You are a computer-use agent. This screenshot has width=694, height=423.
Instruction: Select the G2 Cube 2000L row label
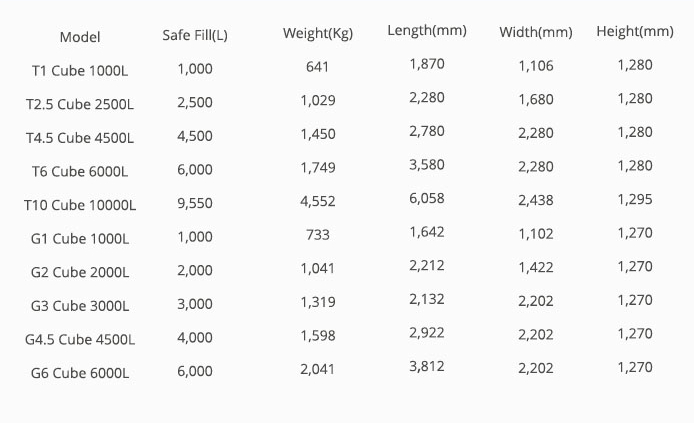click(80, 273)
